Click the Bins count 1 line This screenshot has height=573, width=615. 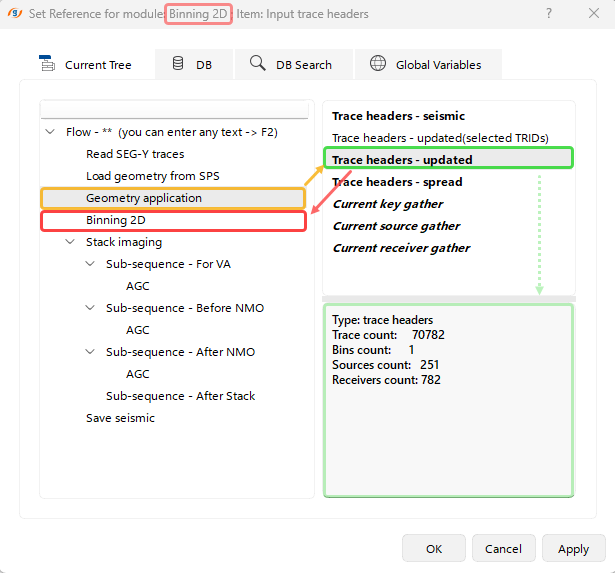tap(373, 350)
